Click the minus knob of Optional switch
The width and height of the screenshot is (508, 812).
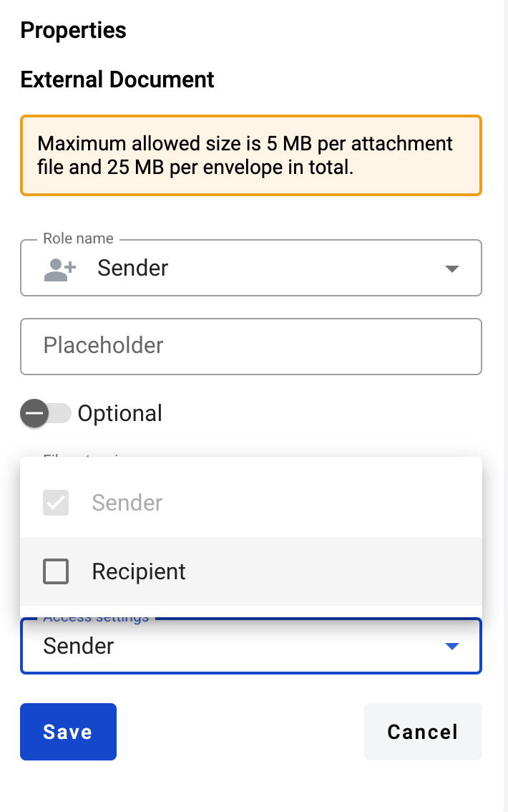coord(34,413)
